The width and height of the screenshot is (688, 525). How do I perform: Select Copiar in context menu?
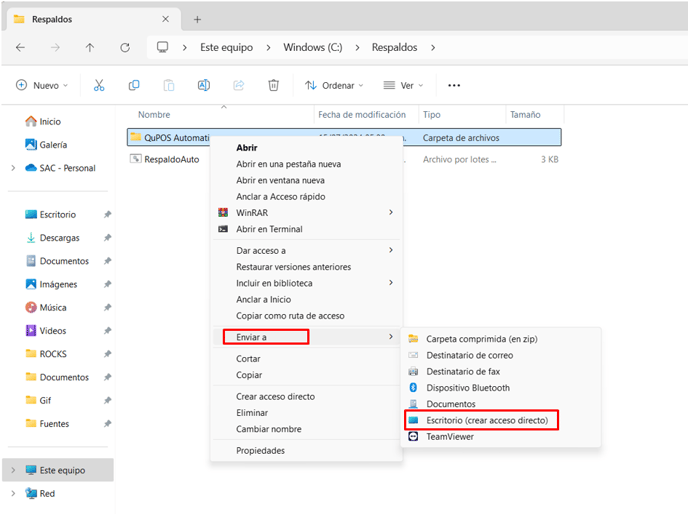(249, 375)
